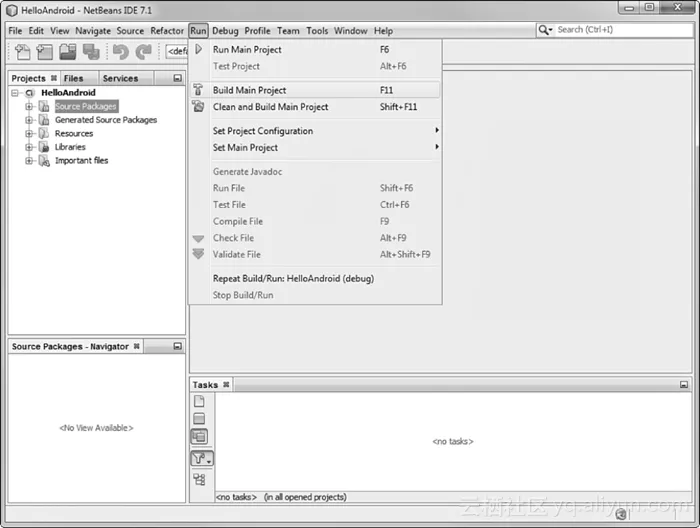The height and width of the screenshot is (528, 700).
Task: Expand the Libraries tree node
Action: (x=30, y=147)
